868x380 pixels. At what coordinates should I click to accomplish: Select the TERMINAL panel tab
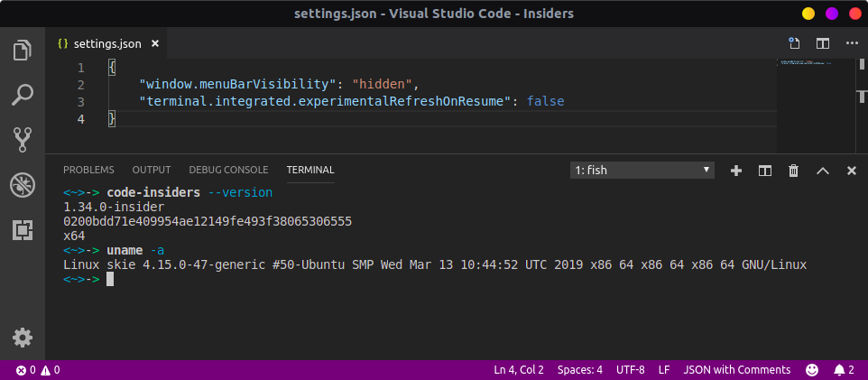tap(310, 170)
